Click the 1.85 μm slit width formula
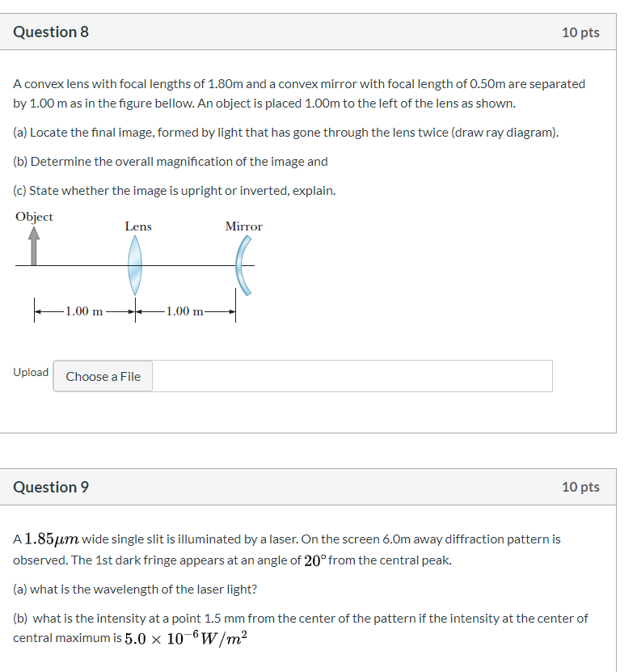This screenshot has height=672, width=637. click(52, 539)
